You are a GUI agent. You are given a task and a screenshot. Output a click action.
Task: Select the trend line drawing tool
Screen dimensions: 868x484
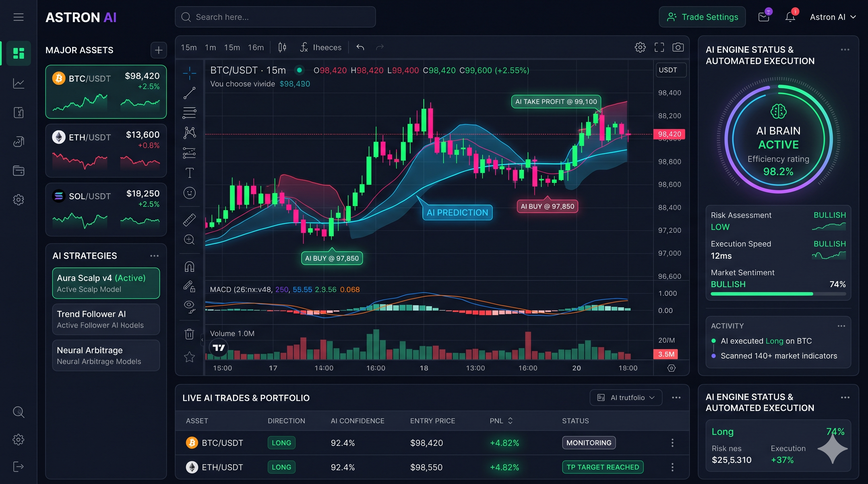(x=189, y=93)
